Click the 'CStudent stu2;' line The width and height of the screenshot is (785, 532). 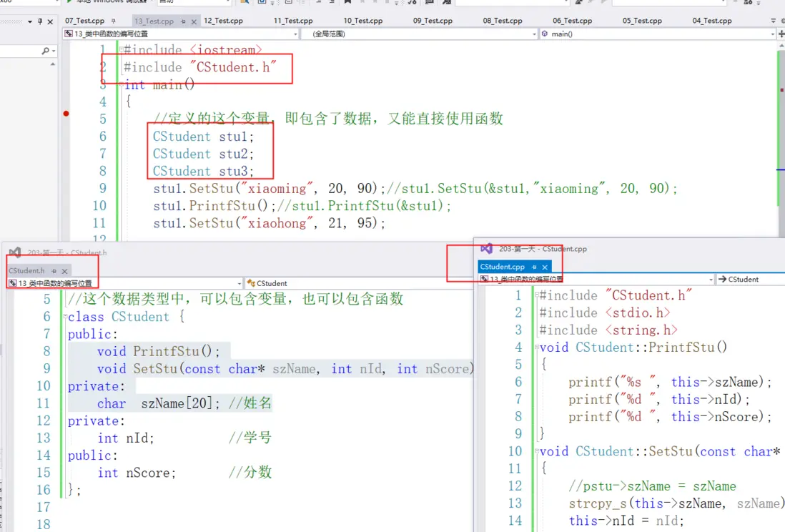point(203,154)
